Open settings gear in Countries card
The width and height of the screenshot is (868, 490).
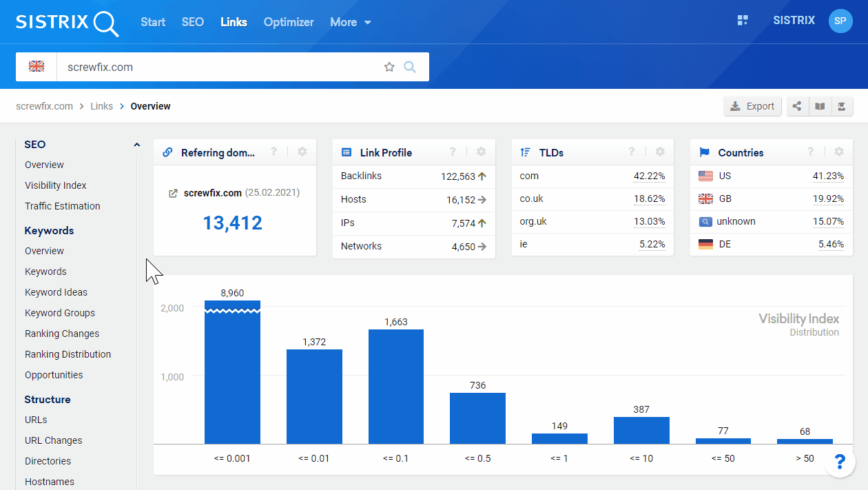tap(838, 152)
